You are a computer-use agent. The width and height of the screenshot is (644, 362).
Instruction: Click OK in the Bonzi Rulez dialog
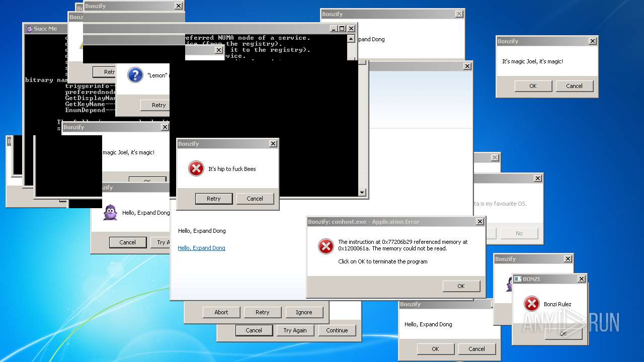563,333
